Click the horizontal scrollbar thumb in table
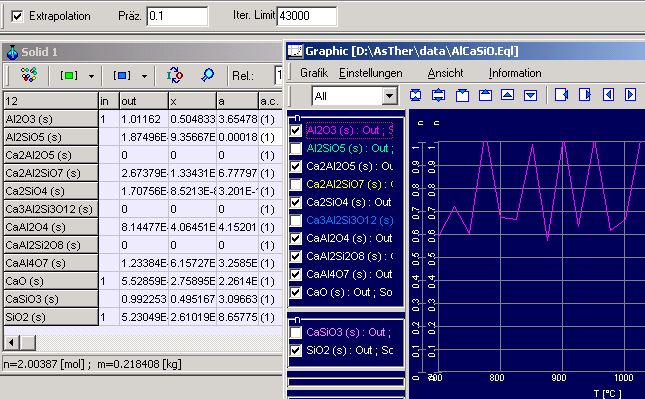This screenshot has height=399, width=645. pyautogui.click(x=28, y=342)
